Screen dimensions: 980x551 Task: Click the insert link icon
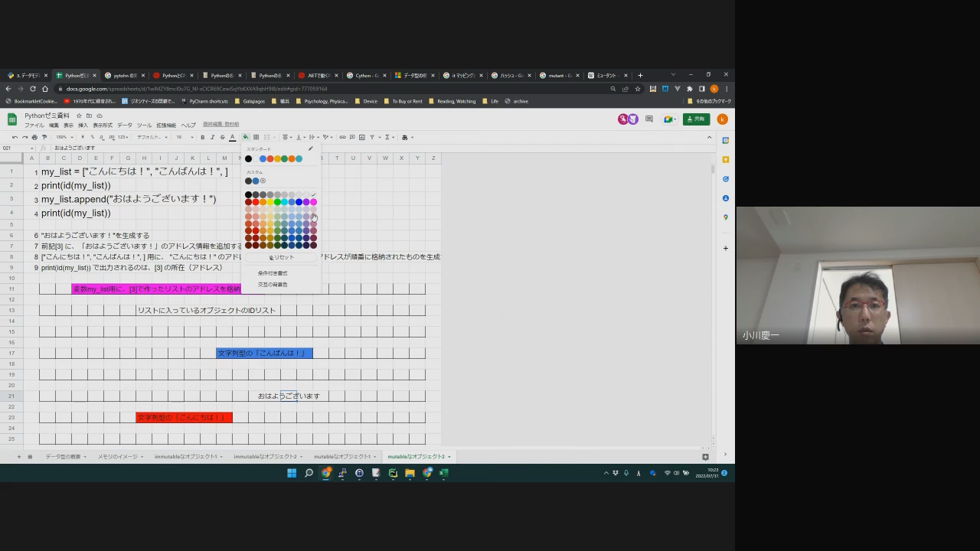[x=342, y=138]
